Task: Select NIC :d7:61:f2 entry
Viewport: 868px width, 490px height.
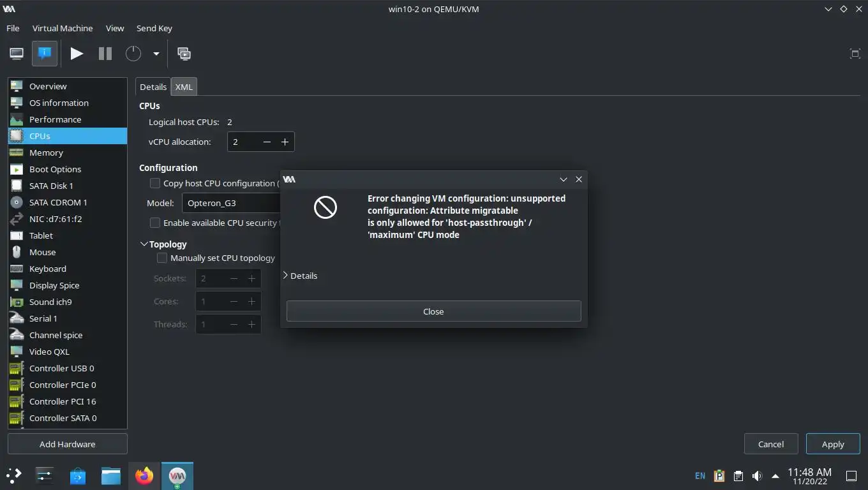Action: pos(67,219)
